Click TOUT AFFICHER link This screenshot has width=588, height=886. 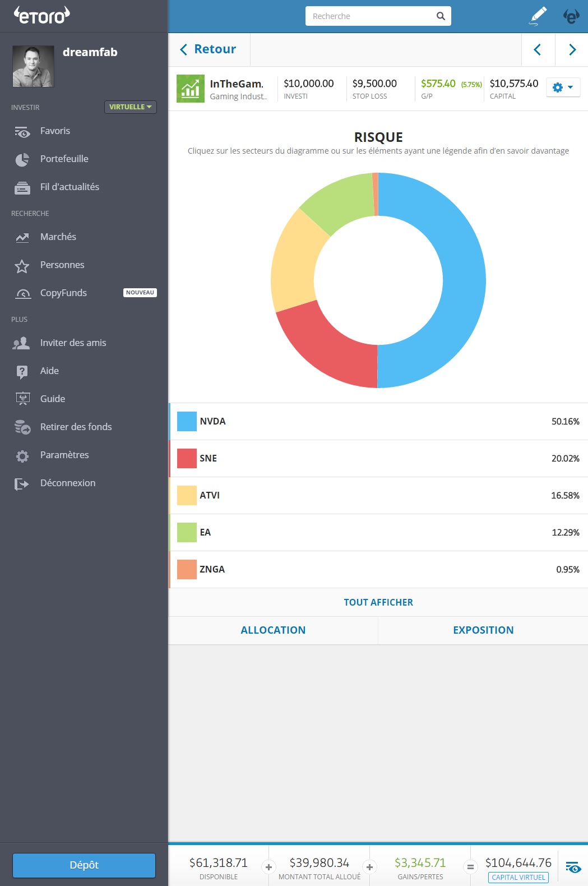[378, 602]
